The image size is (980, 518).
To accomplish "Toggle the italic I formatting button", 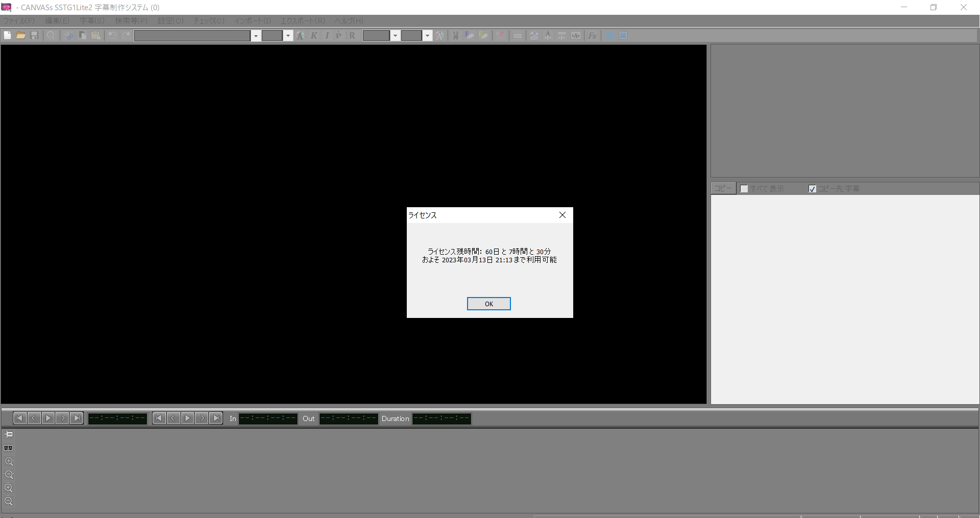I will pos(327,35).
